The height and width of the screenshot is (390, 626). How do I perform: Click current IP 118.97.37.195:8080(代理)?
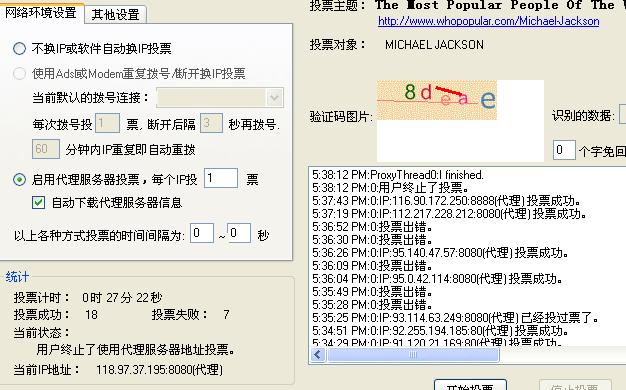point(159,370)
